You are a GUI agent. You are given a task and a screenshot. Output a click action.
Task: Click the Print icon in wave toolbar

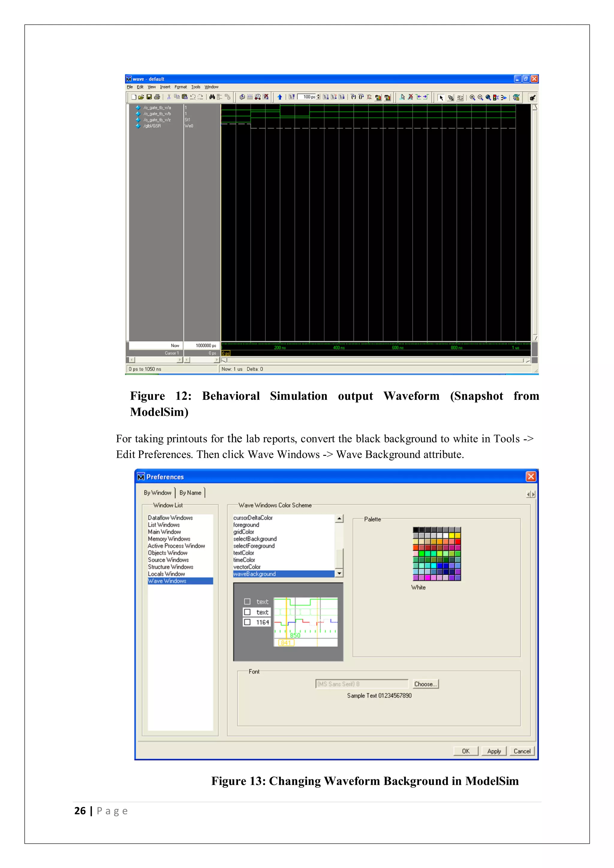coord(157,97)
